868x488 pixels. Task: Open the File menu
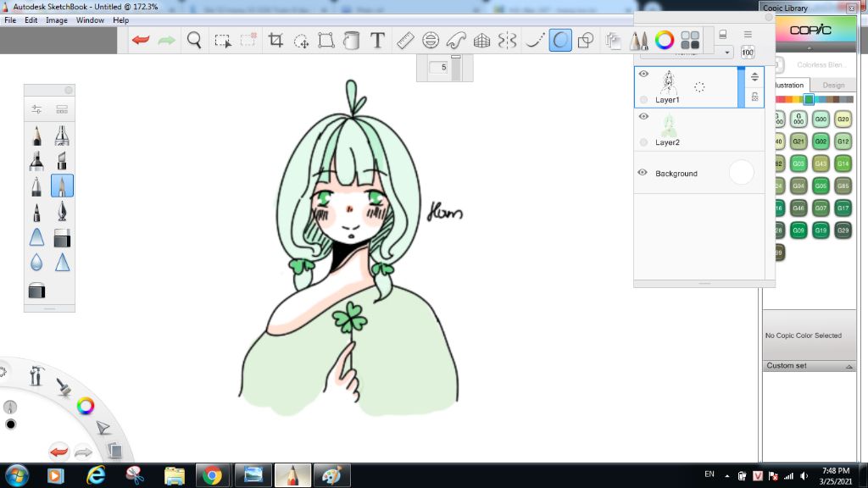10,20
